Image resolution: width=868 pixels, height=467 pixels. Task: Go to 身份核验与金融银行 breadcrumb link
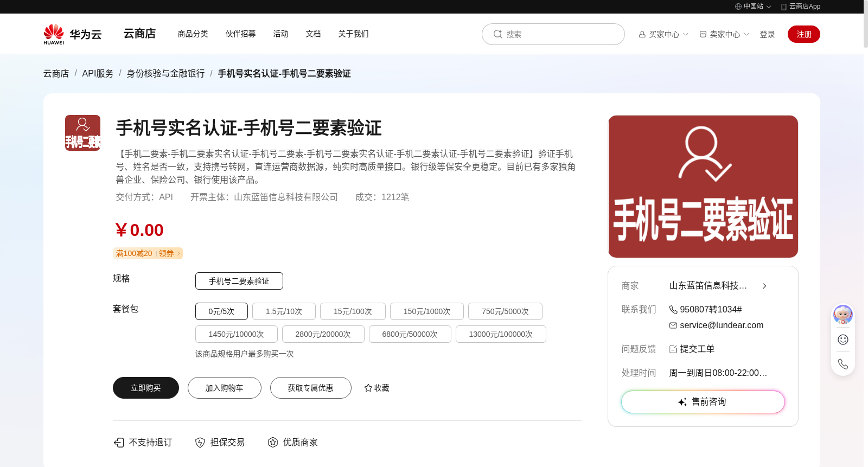(166, 73)
